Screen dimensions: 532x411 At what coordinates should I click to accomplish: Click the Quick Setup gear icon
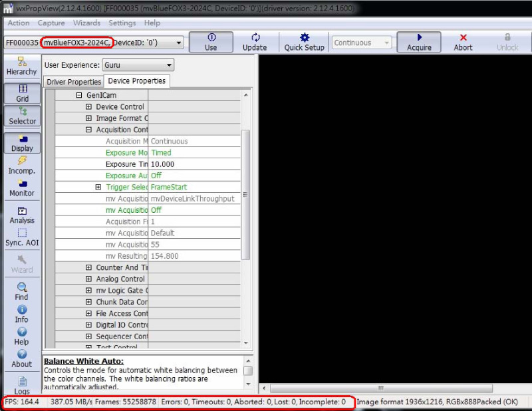coord(305,42)
